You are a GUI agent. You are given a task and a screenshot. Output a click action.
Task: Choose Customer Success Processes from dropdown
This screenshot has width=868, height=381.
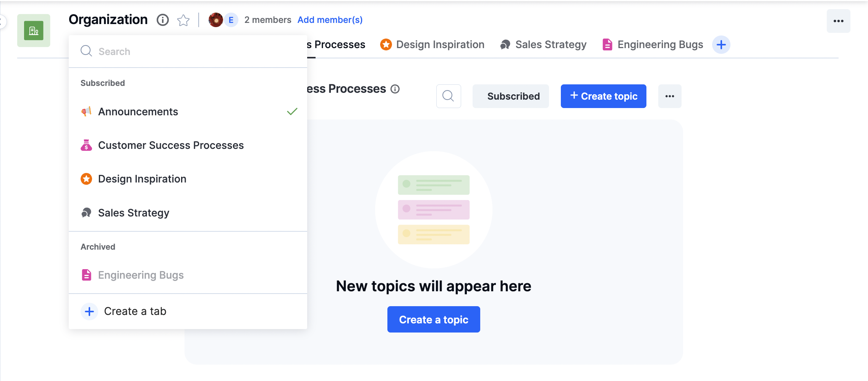(x=188, y=145)
